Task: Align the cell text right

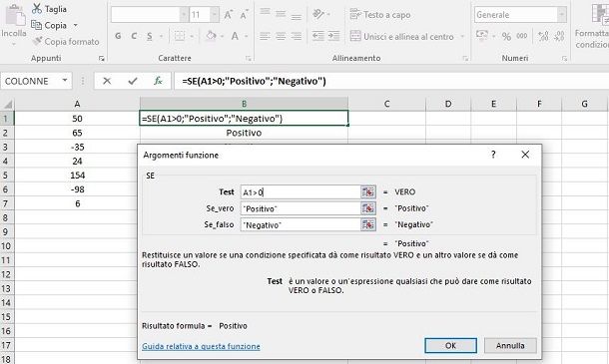Action: pyautogui.click(x=296, y=36)
